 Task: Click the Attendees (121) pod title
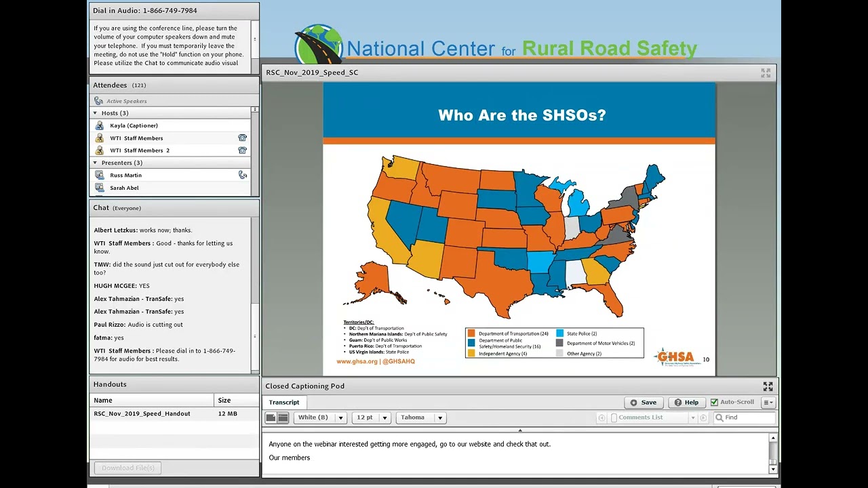(120, 85)
